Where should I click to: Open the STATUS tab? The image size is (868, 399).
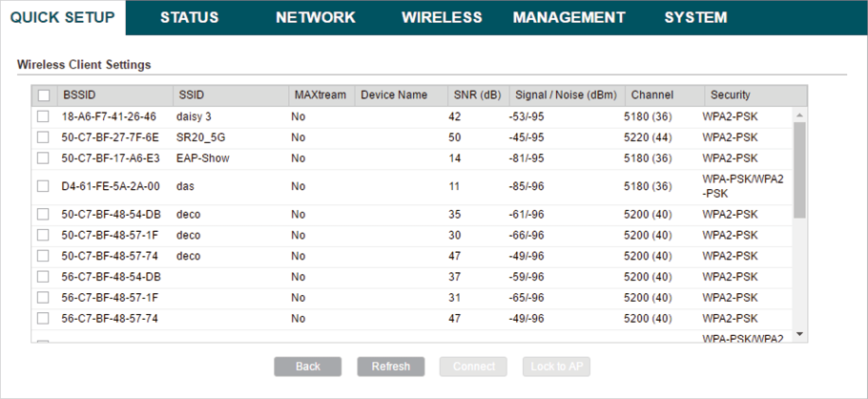tap(189, 17)
